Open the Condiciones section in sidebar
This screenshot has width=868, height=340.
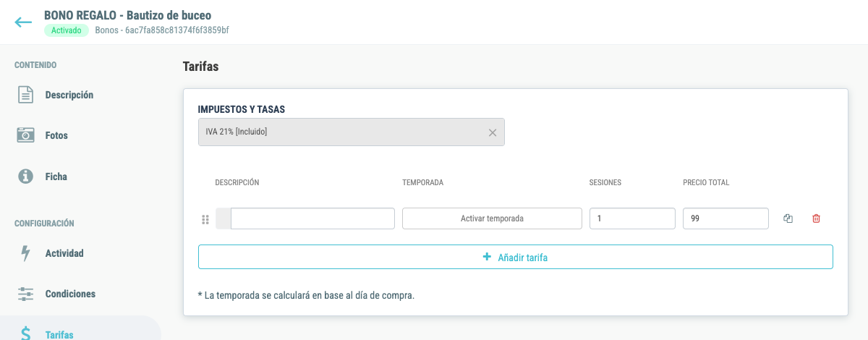point(70,294)
